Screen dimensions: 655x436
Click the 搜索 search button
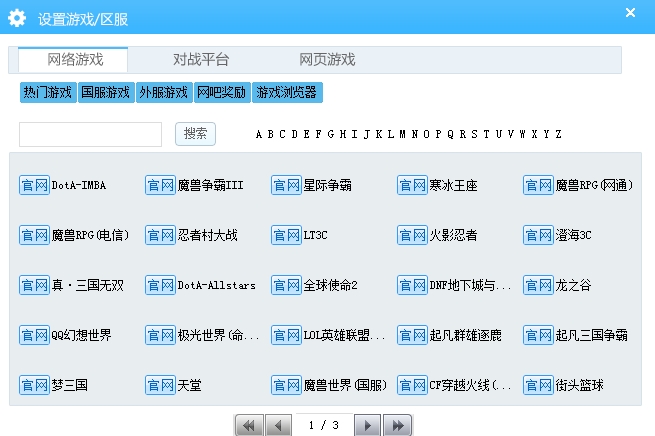195,134
